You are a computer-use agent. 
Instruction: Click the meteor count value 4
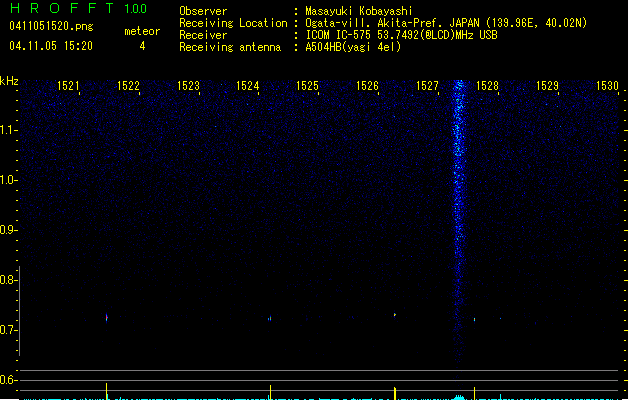(x=142, y=46)
